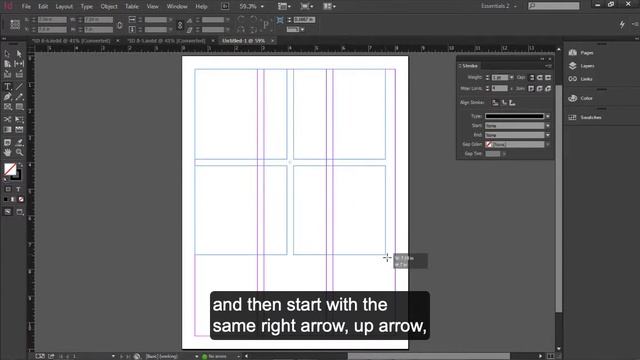The height and width of the screenshot is (360, 640).
Task: Select the Selection tool arrow
Action: [7, 53]
